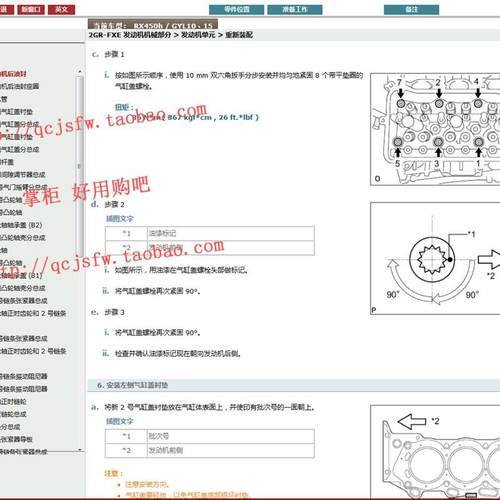Click breadcrumb link 发动机单元

click(x=198, y=35)
